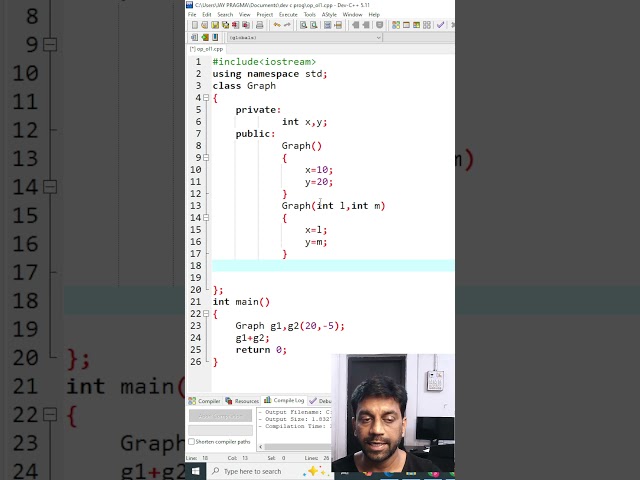640x480 pixels.
Task: Click the code line 'g1+g2;'
Action: click(252, 338)
